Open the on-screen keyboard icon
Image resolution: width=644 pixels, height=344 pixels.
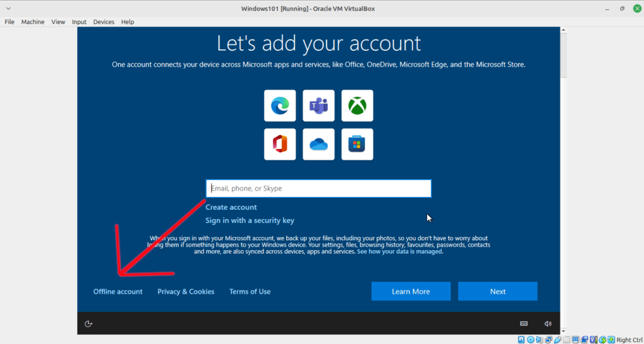(x=524, y=323)
